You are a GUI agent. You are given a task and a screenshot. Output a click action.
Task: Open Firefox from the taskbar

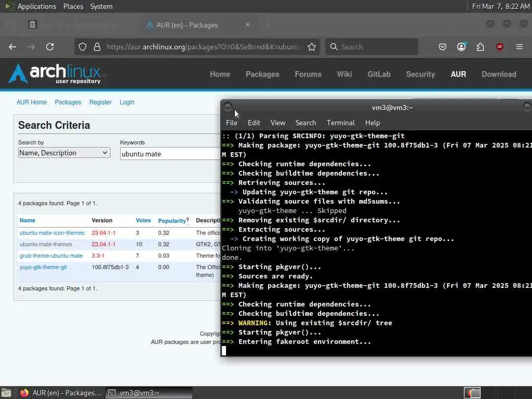coord(60,393)
